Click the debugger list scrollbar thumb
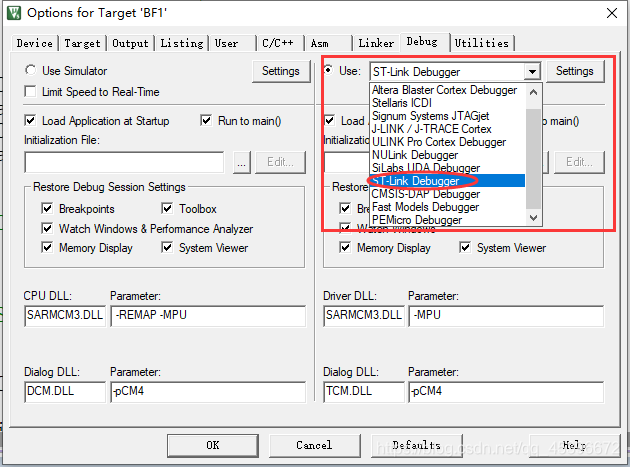The width and height of the screenshot is (630, 467). pyautogui.click(x=533, y=159)
